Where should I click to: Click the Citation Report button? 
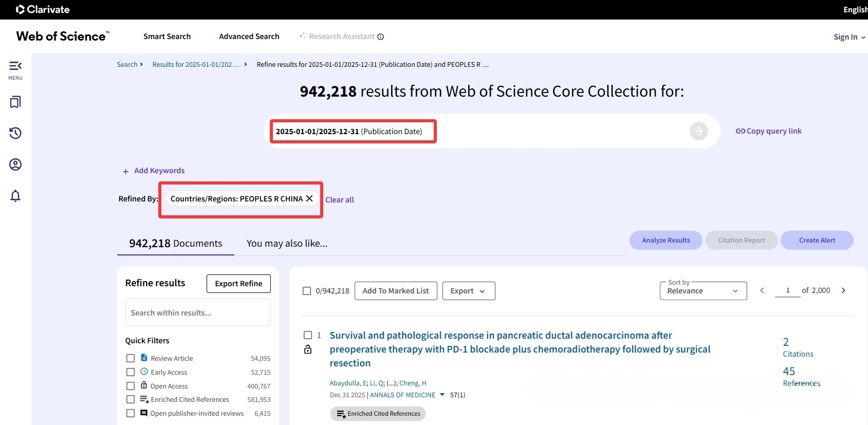pos(742,240)
